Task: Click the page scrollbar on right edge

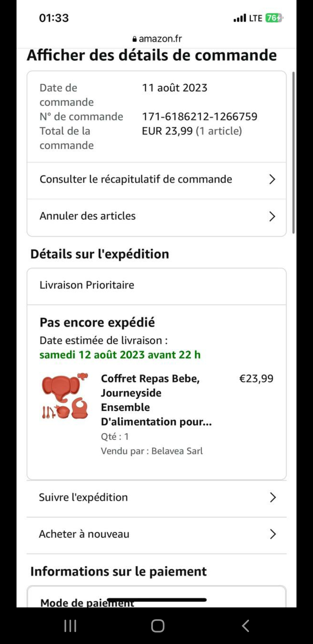Action: click(x=293, y=153)
